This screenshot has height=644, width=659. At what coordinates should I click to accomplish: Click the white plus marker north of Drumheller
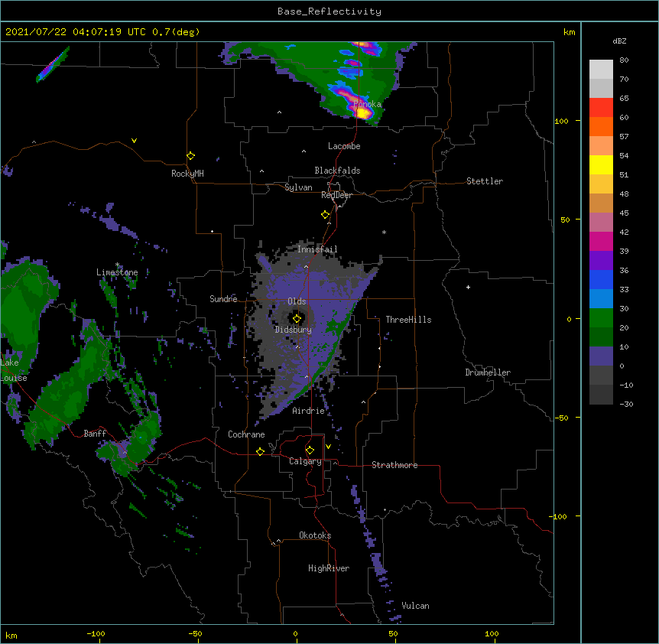(x=468, y=287)
